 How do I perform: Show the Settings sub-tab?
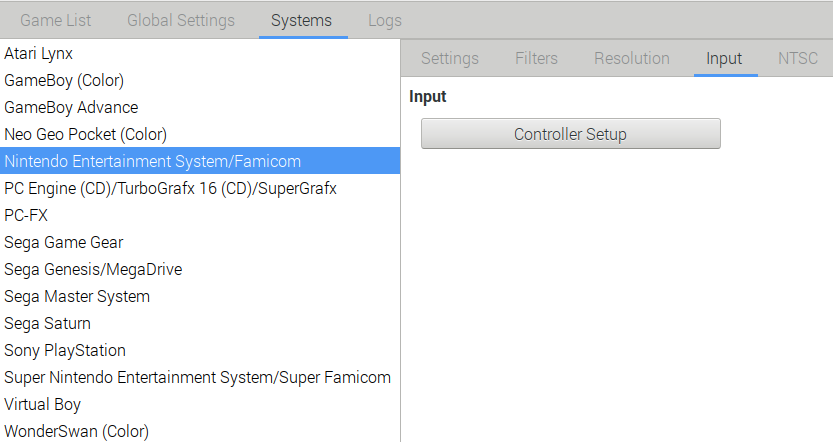pos(449,58)
